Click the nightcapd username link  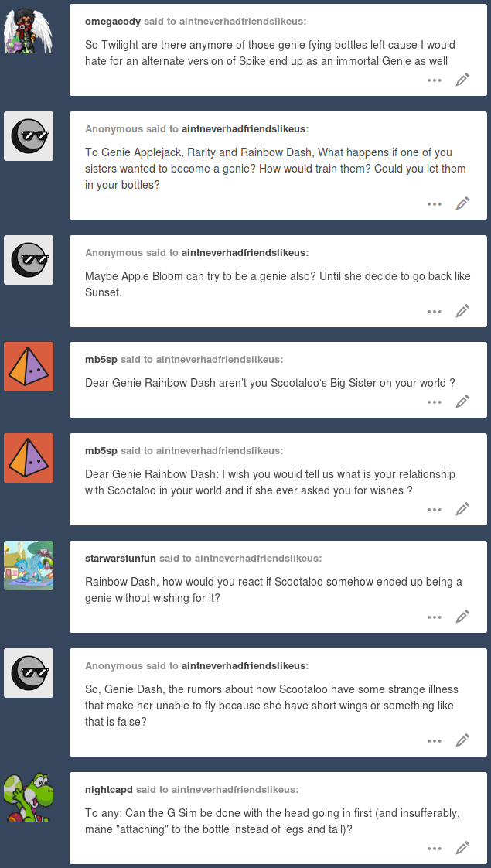[x=109, y=790]
